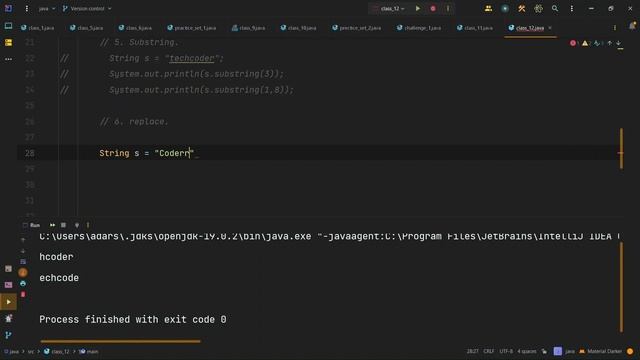Switch to challenge_1.java tab
Viewport: 640px width, 360px height.
[419, 28]
